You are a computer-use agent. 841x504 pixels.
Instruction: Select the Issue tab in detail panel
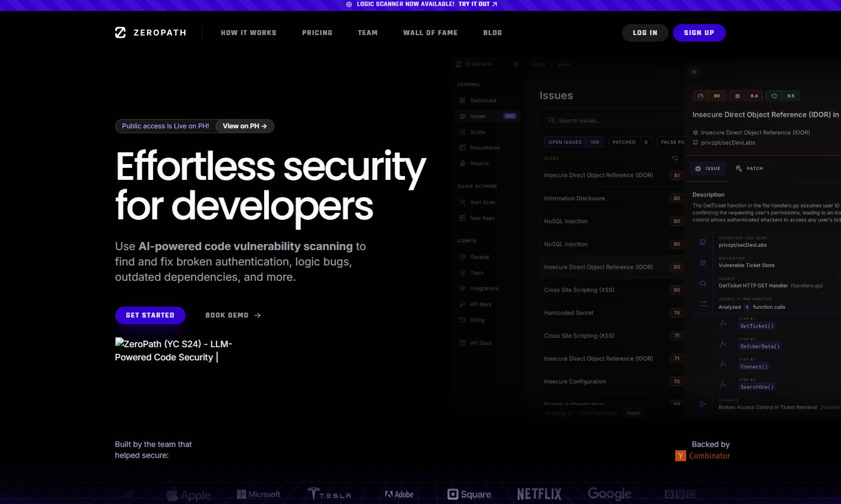tap(708, 168)
